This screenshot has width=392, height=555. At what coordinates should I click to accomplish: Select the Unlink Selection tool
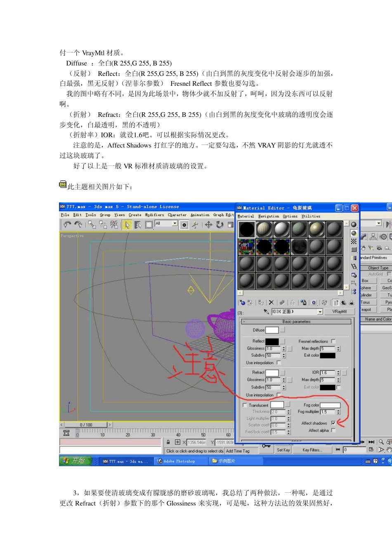[103, 225]
